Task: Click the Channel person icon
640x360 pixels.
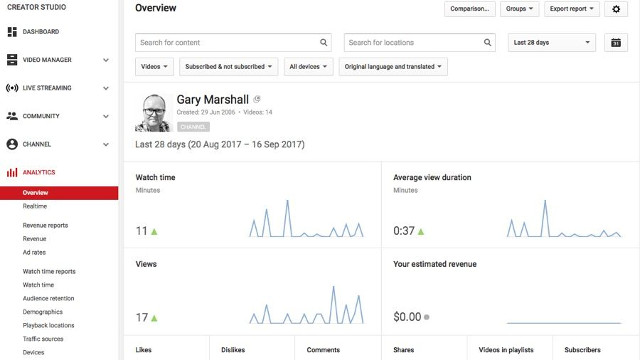Action: 12,144
